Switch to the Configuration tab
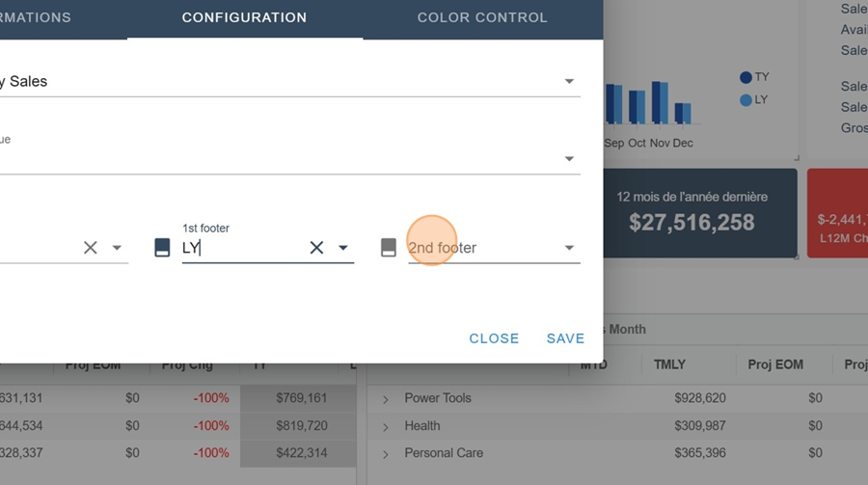The height and width of the screenshot is (485, 868). coord(244,17)
